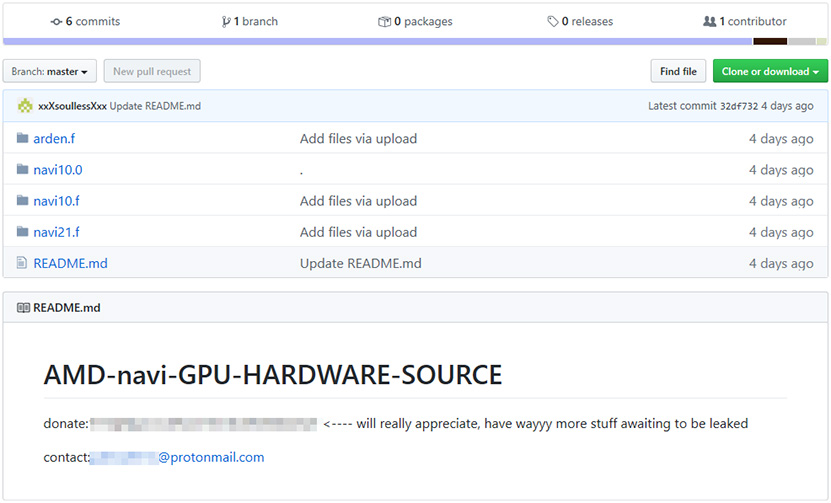Open the navi21.f folder

(56, 232)
